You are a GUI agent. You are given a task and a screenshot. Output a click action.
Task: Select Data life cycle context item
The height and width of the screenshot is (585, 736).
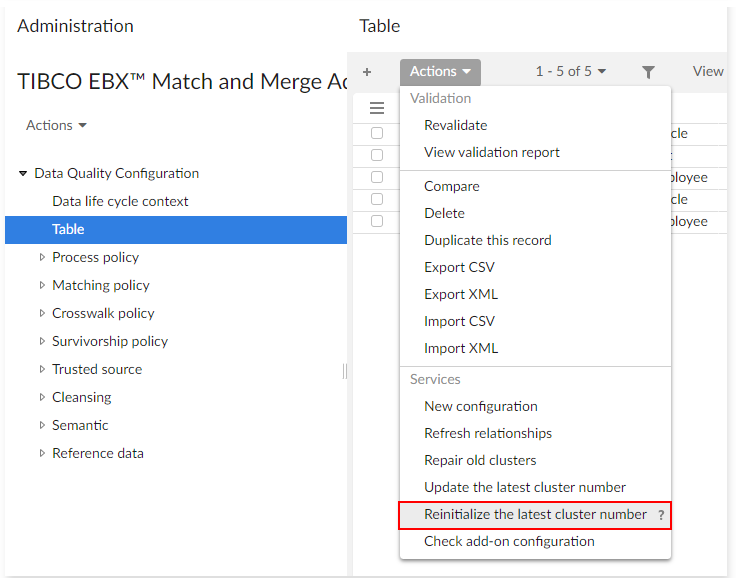click(120, 201)
